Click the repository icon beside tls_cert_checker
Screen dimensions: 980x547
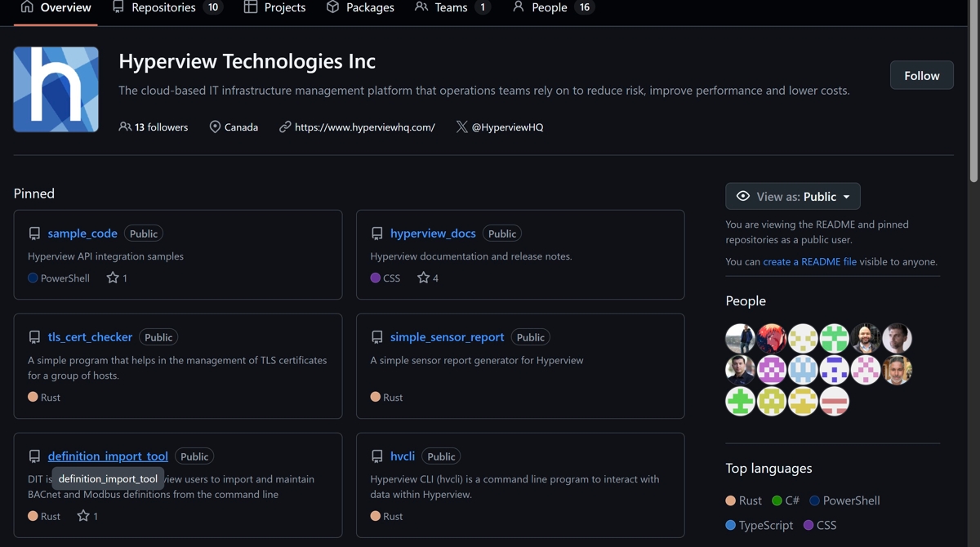(34, 337)
